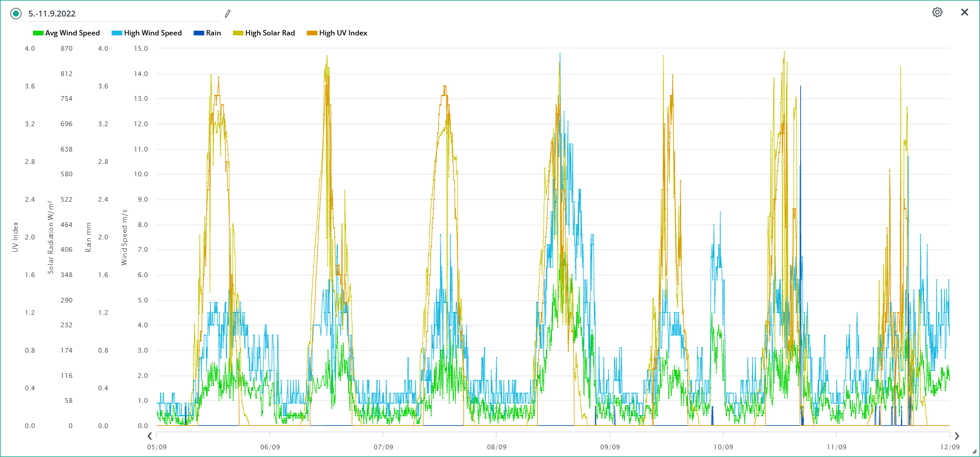
Task: Click the 10/09 date axis label
Action: point(723,447)
